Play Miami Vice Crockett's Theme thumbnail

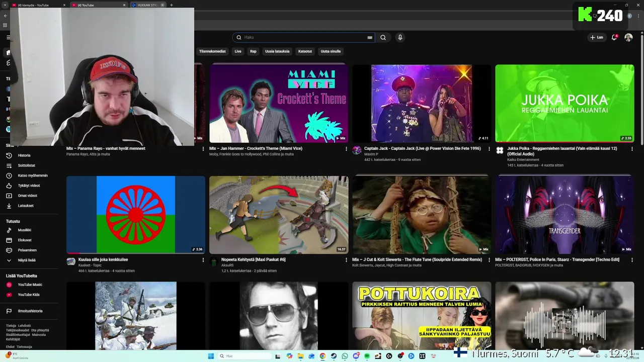coord(279,103)
